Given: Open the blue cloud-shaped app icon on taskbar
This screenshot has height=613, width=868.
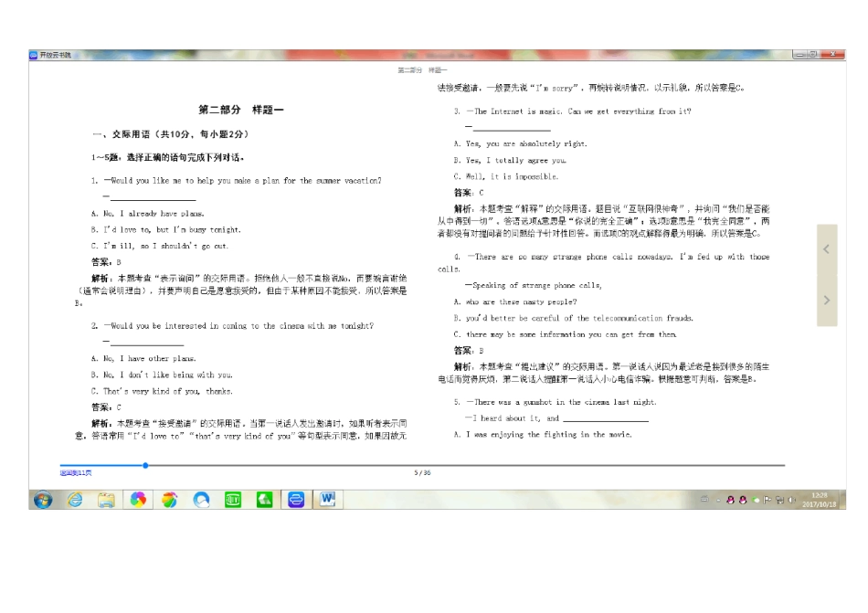Looking at the screenshot, I should [201, 500].
